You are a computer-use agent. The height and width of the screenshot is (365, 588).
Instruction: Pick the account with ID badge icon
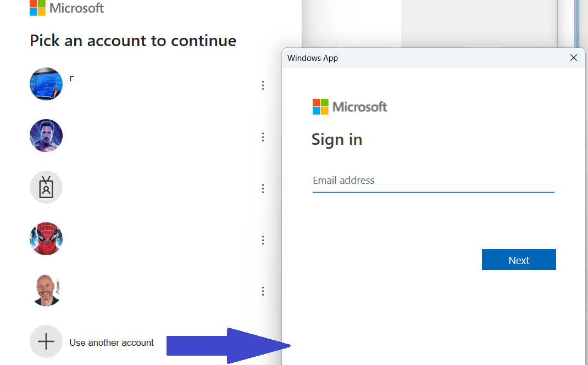click(x=46, y=187)
